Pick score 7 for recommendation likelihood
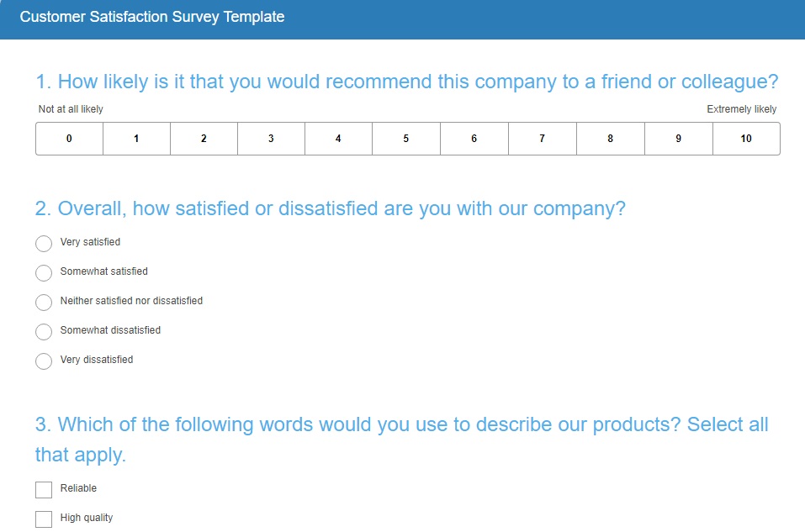Image resolution: width=805 pixels, height=532 pixels. pyautogui.click(x=543, y=139)
